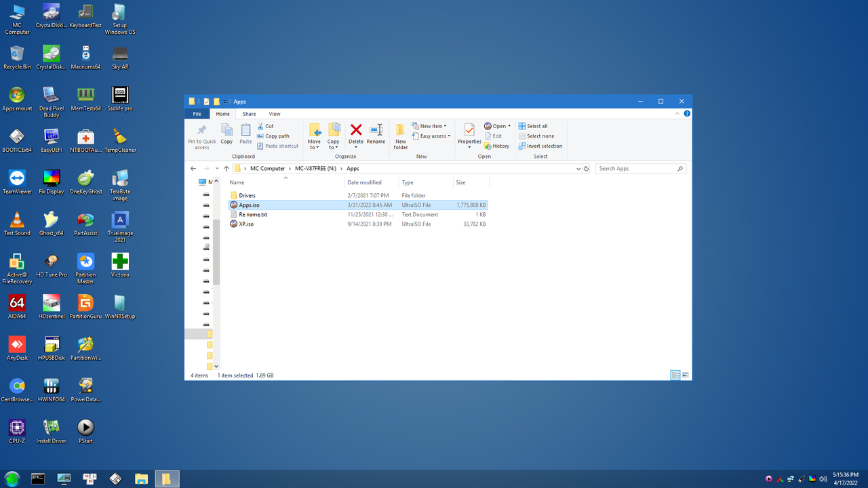Select the Home ribbon tab
The height and width of the screenshot is (488, 868).
[x=223, y=114]
